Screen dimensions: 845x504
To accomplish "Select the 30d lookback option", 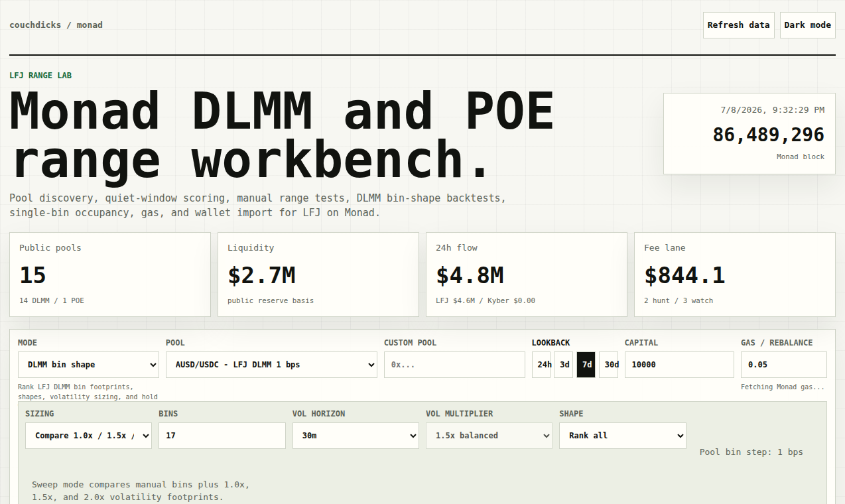I will click(609, 365).
